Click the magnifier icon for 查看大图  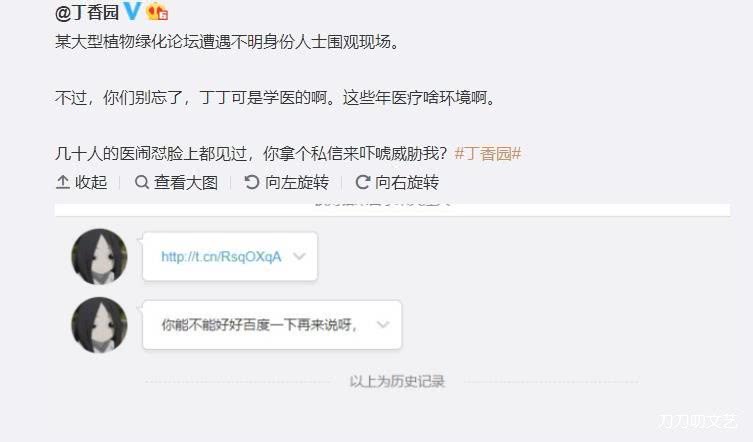coord(142,182)
